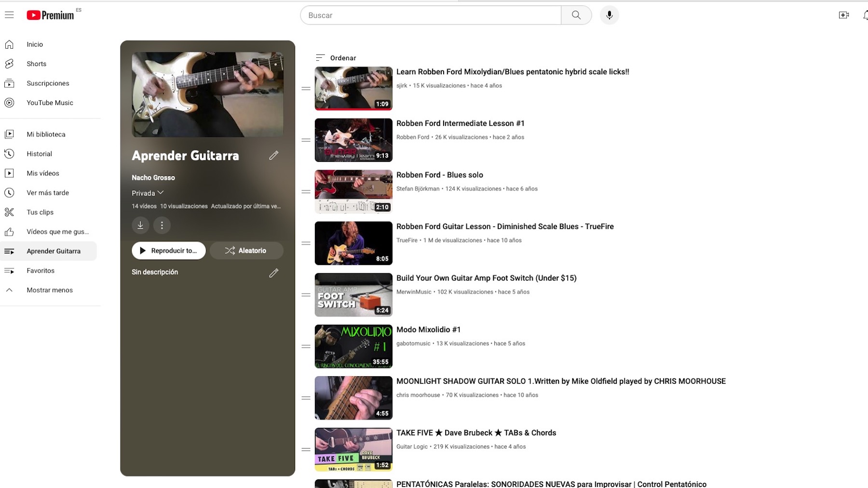Viewport: 868px width, 488px height.
Task: Open the Take Five 1:52 thumbnail
Action: click(353, 449)
